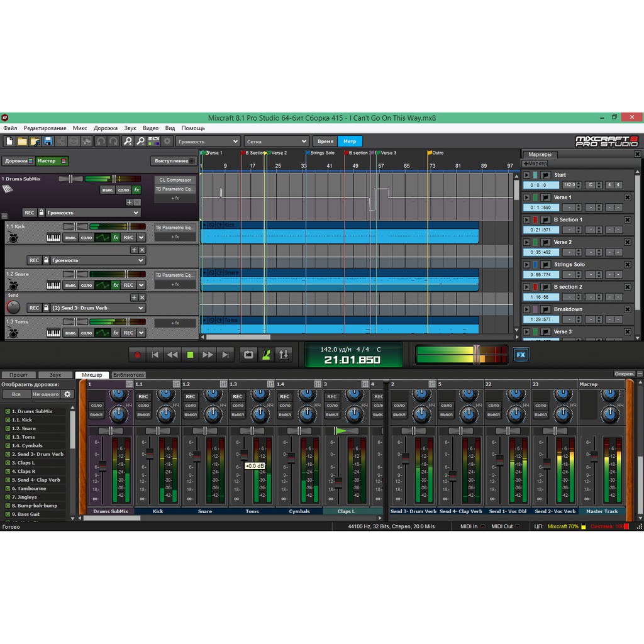Uncheck the 1.4. Cymbals track checkbox
This screenshot has height=644, width=644.
(8, 446)
